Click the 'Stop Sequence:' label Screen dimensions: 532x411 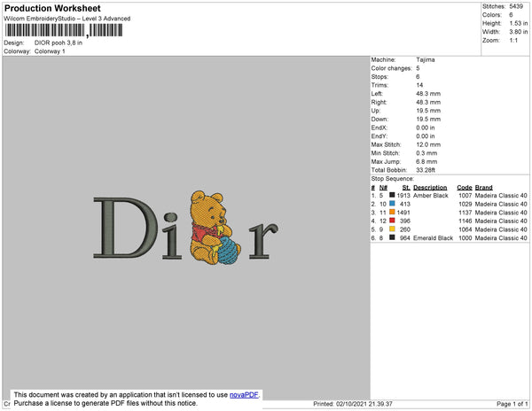[x=393, y=179]
